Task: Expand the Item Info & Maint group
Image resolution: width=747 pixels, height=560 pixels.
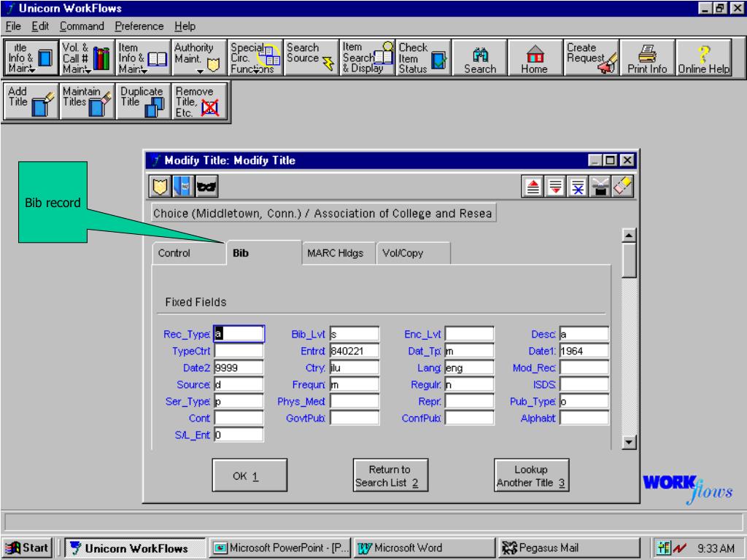Action: [144, 58]
